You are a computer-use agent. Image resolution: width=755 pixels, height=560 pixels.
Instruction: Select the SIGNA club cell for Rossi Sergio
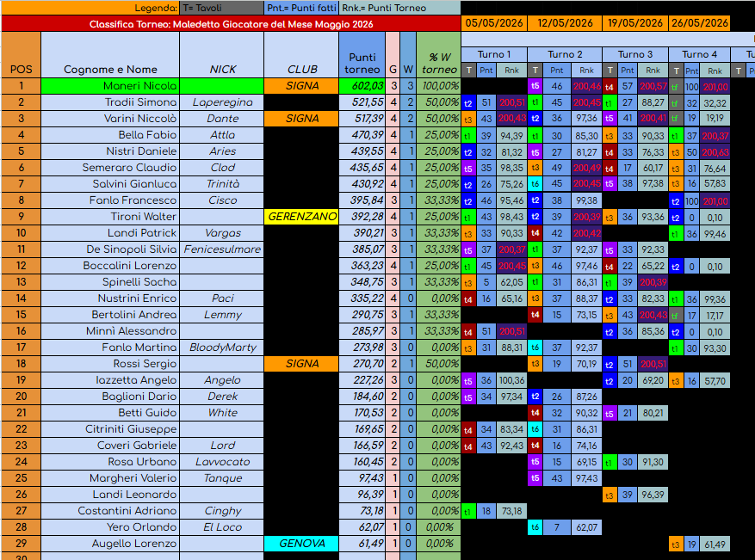[x=301, y=364]
